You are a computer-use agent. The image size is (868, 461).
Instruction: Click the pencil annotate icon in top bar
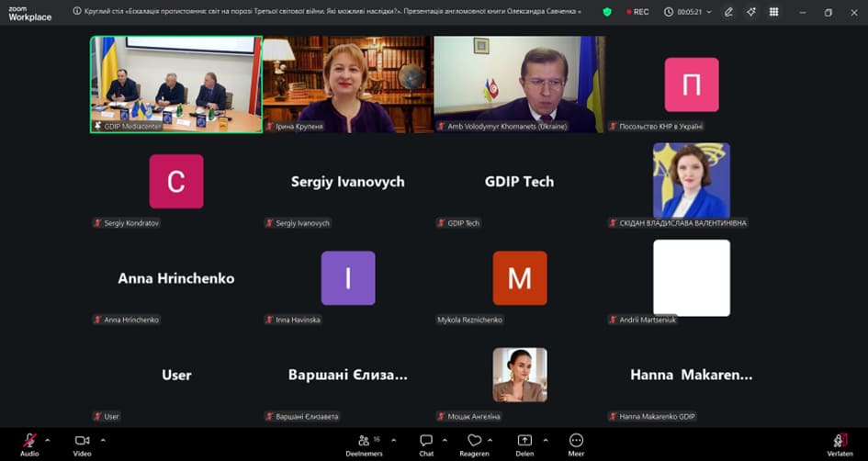[728, 12]
